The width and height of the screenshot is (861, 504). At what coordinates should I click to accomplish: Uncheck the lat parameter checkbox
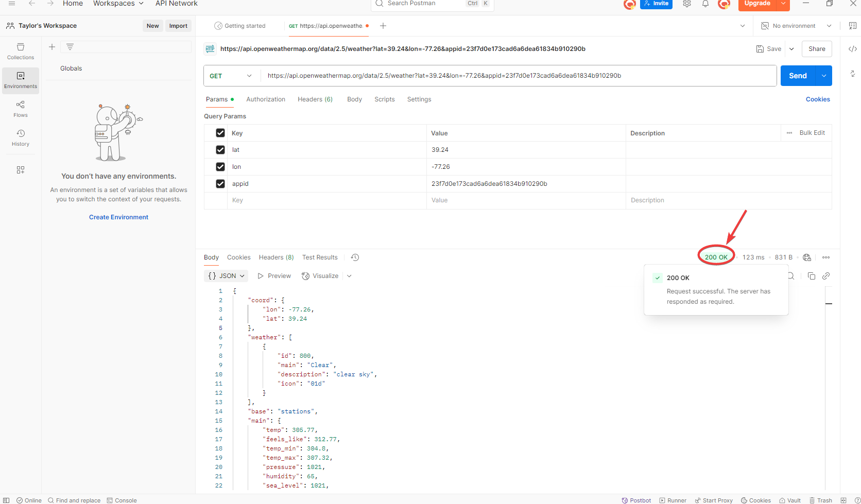pos(220,150)
